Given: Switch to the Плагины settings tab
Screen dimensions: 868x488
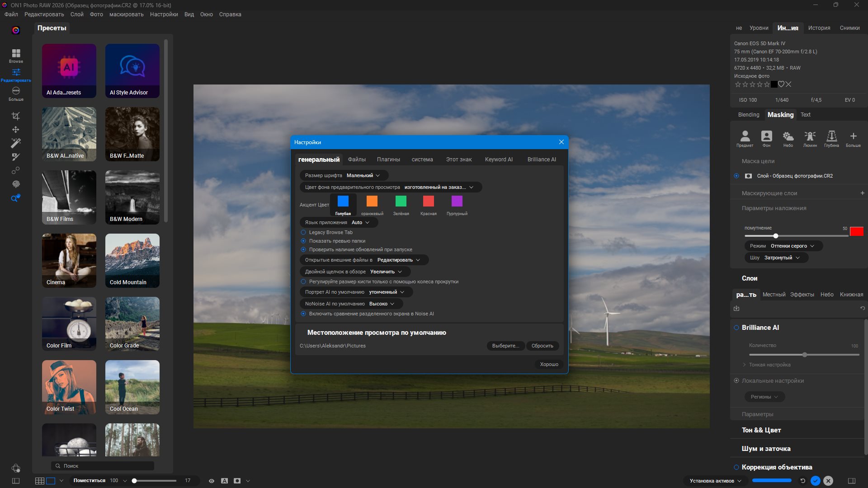Looking at the screenshot, I should 388,160.
